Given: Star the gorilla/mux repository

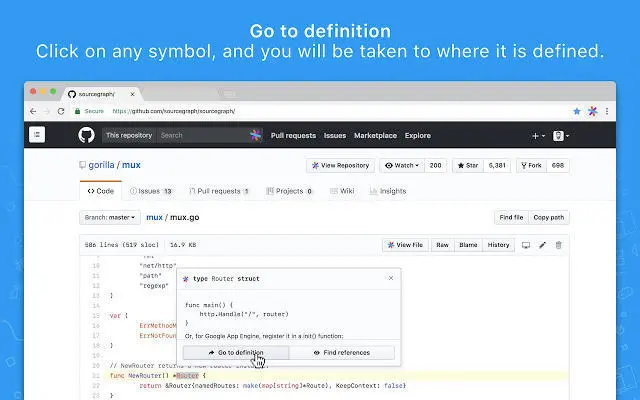Looking at the screenshot, I should [468, 166].
